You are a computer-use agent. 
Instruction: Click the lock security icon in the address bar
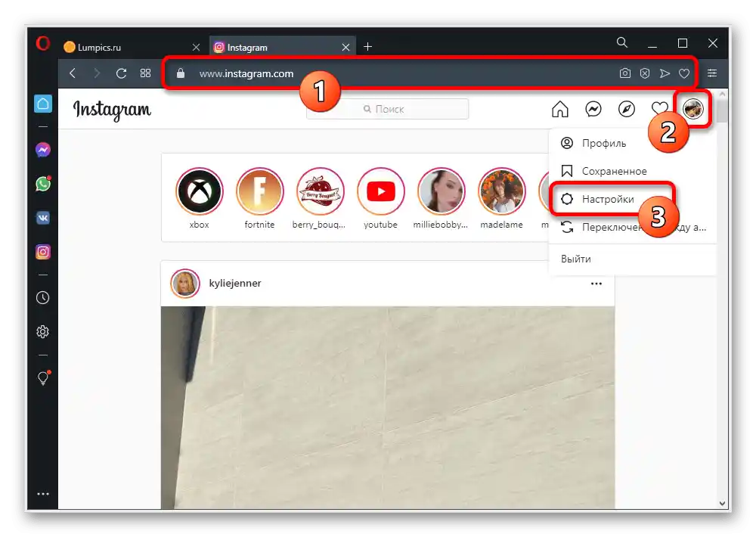click(x=181, y=73)
